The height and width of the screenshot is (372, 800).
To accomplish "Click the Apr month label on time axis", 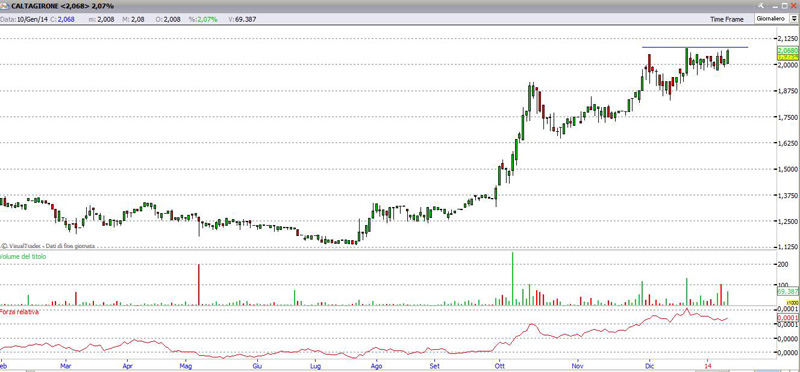I will click(x=128, y=366).
